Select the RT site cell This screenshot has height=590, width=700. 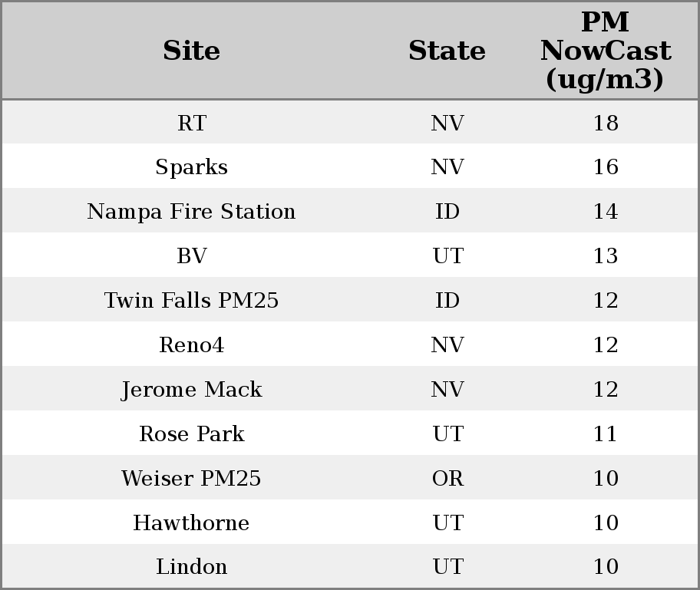[x=191, y=123]
